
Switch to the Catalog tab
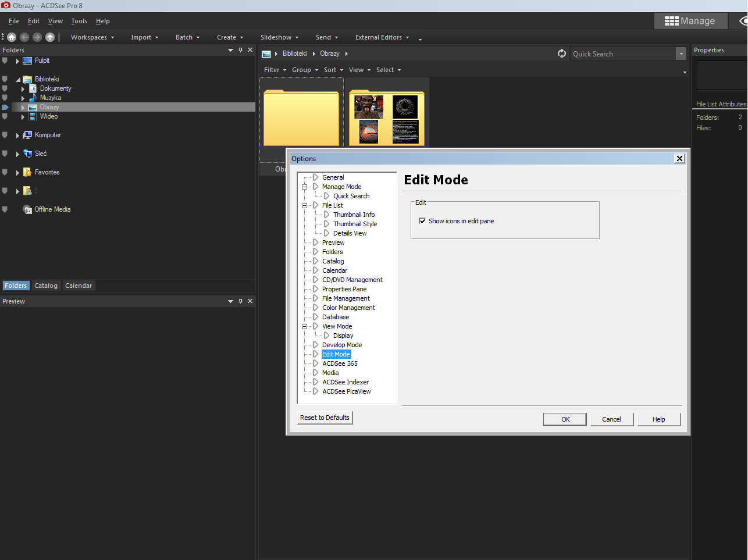pyautogui.click(x=46, y=286)
